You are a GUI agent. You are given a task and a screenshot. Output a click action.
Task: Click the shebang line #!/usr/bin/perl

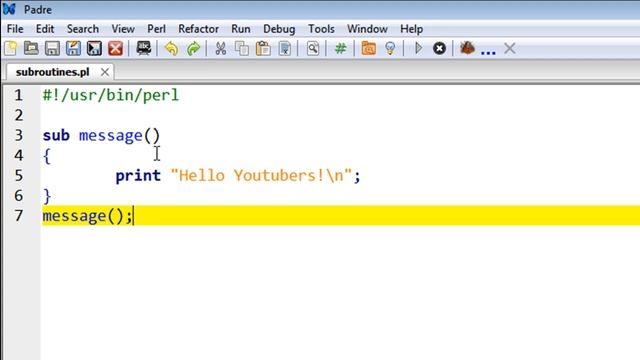click(x=111, y=95)
